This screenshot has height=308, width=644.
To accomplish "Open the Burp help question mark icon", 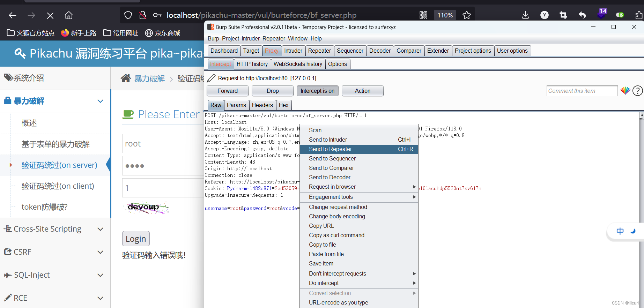I will (x=638, y=91).
